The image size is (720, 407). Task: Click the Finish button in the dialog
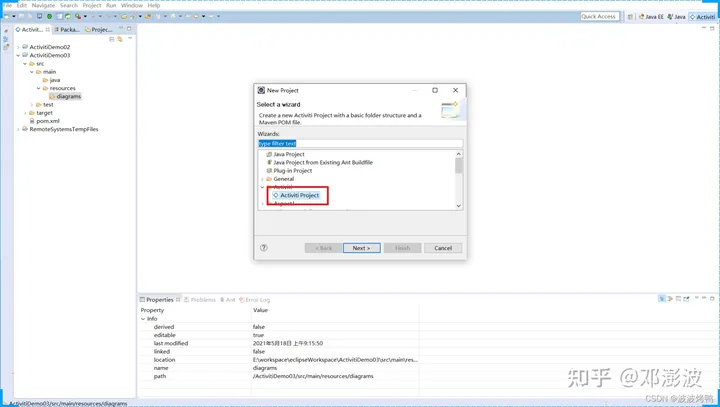(x=402, y=248)
